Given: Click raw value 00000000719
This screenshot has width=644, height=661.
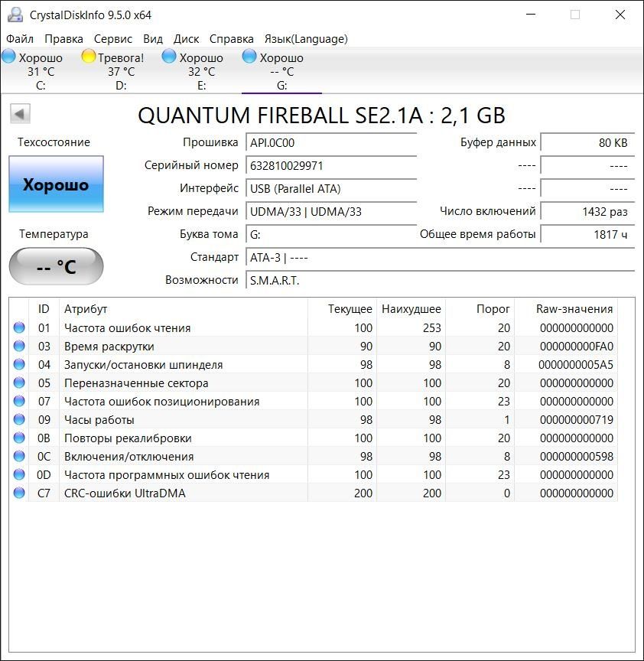Looking at the screenshot, I should pos(576,419).
